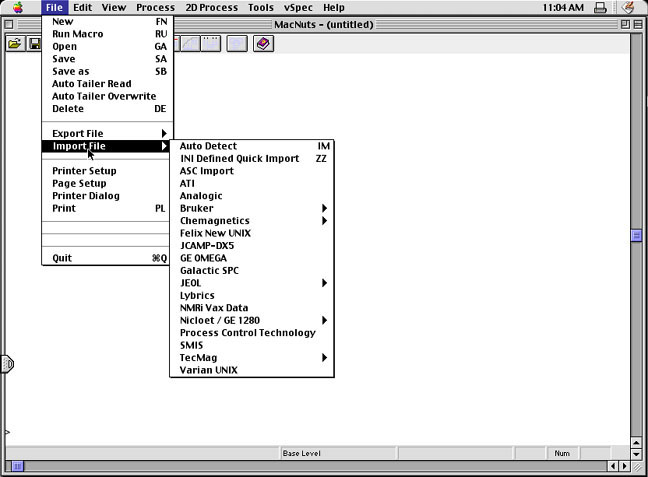648x477 pixels.
Task: Click the window collapse box icon
Action: pos(639,24)
